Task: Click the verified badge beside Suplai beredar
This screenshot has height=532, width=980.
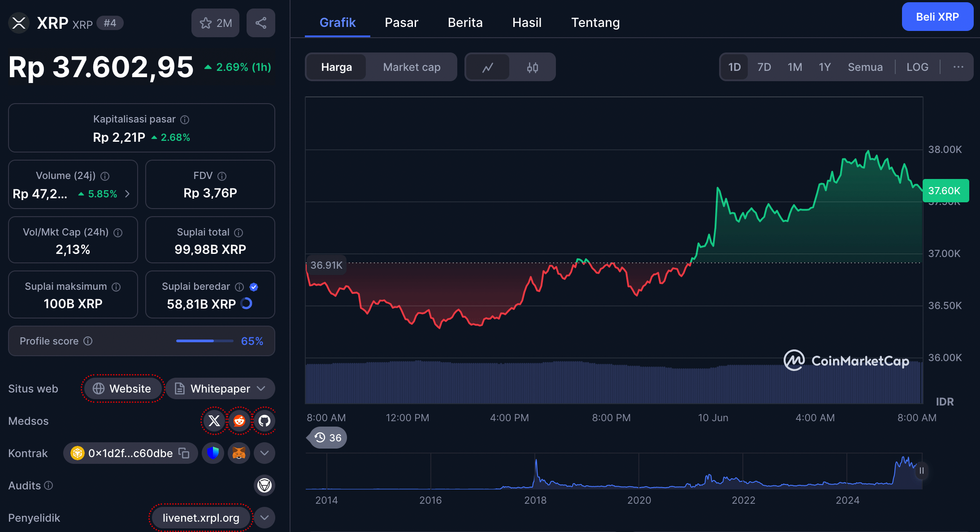Action: click(254, 287)
